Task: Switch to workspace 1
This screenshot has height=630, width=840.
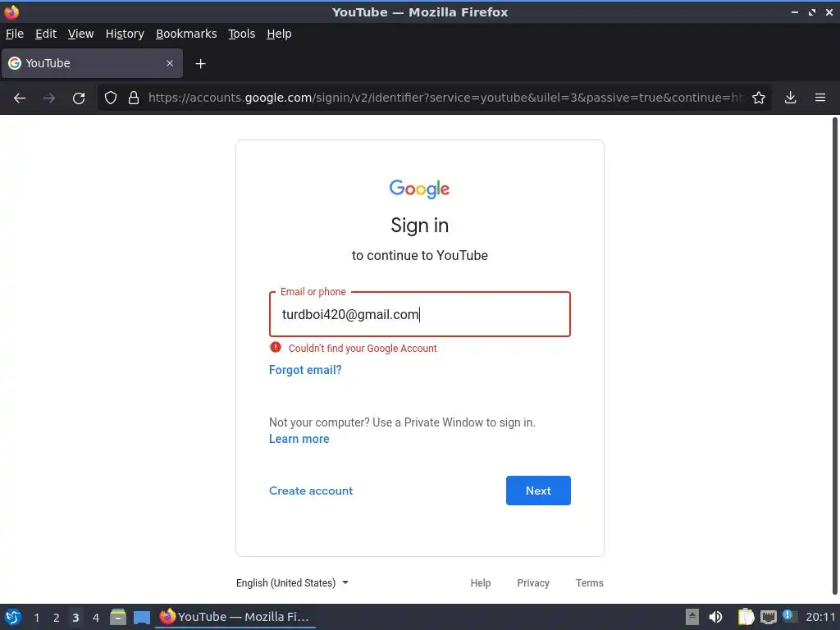Action: pyautogui.click(x=36, y=618)
